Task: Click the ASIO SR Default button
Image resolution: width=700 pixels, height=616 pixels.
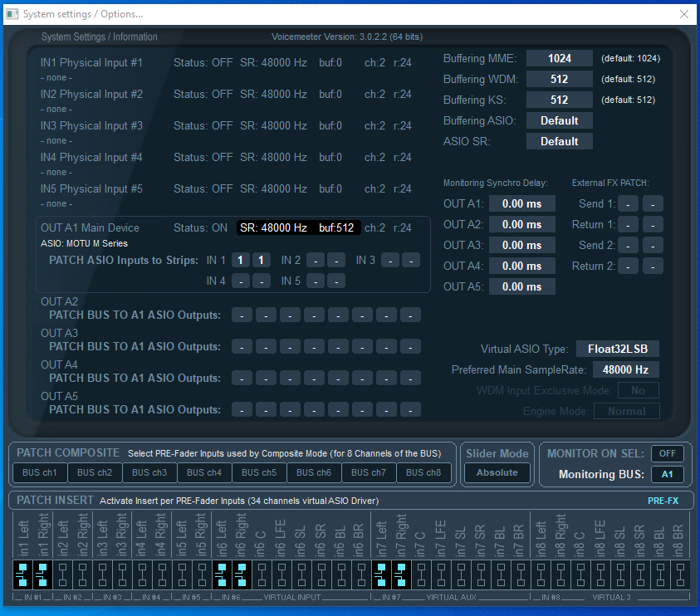Action: click(559, 141)
